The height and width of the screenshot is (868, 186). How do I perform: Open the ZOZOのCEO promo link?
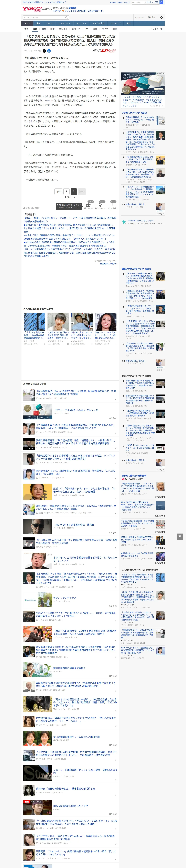point(44,2)
